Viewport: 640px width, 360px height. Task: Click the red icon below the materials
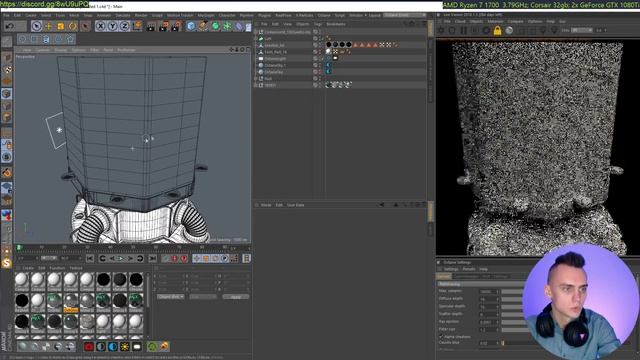[x=89, y=347]
